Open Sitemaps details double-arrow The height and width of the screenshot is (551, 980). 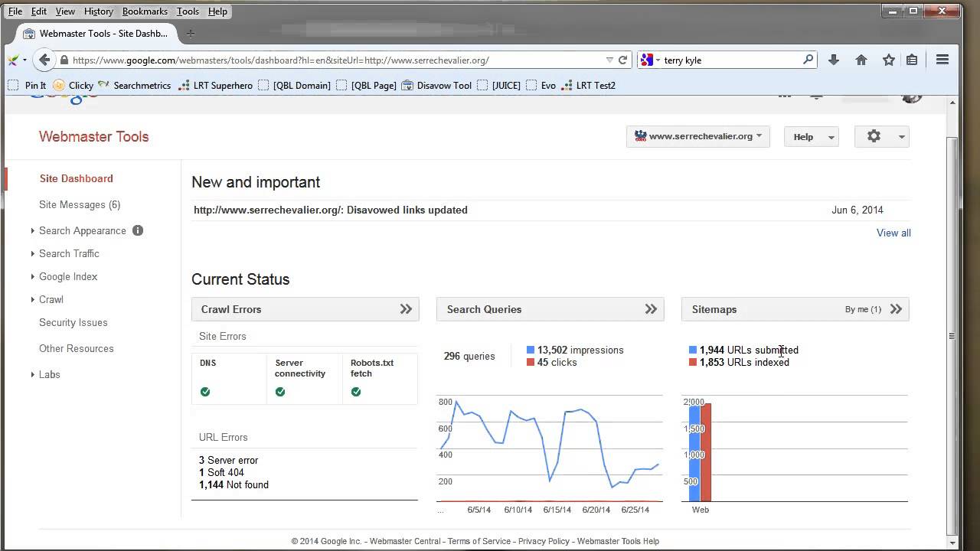[896, 309]
